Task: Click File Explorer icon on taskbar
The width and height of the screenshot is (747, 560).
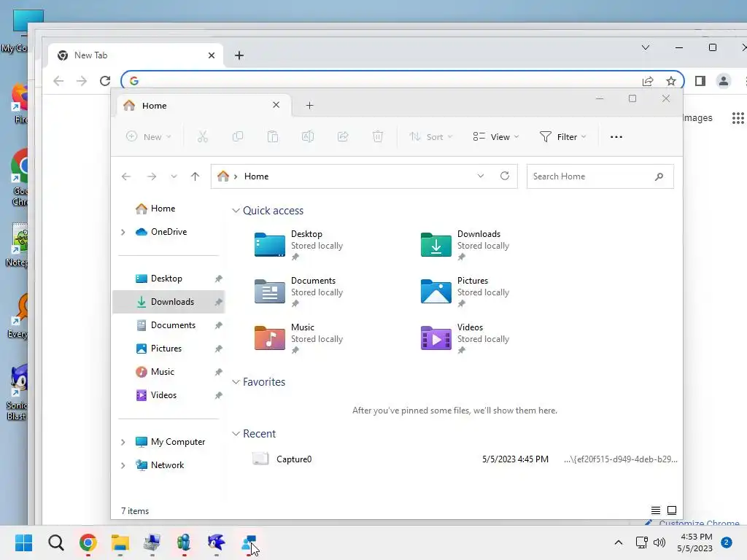Action: pos(120,542)
